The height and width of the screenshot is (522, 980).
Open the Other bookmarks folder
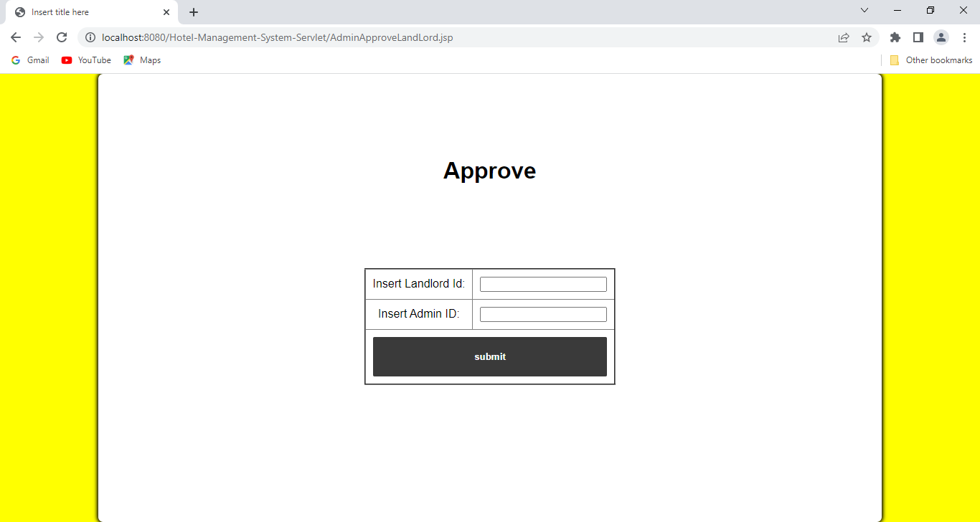click(x=931, y=60)
